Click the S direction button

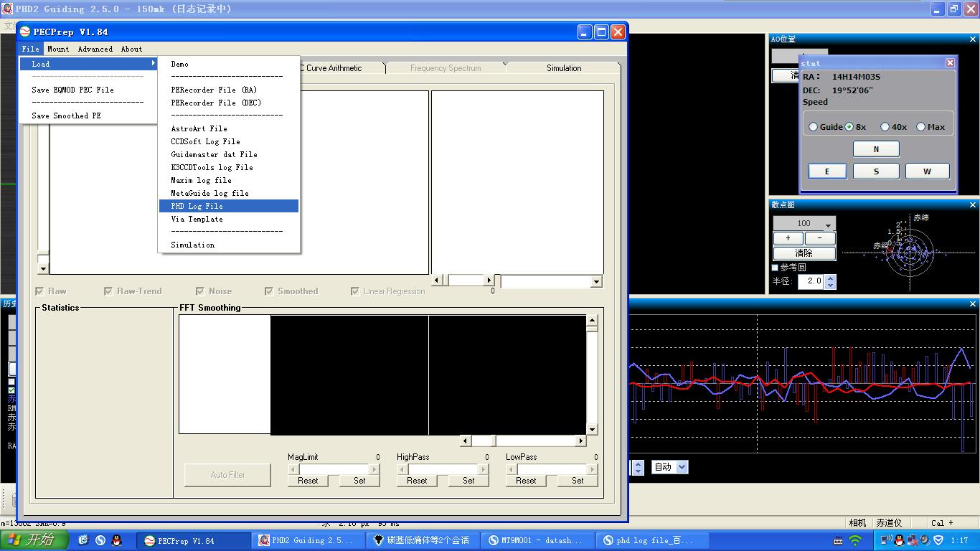pos(876,171)
